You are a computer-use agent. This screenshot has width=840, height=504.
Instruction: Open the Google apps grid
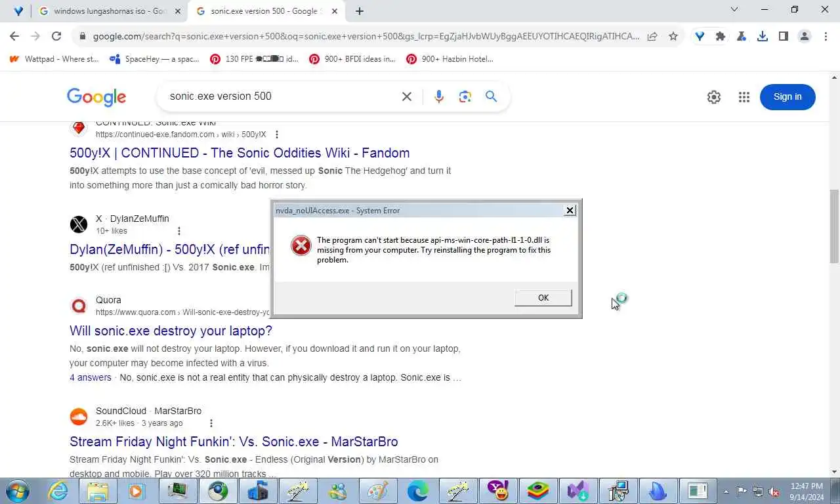coord(744,97)
